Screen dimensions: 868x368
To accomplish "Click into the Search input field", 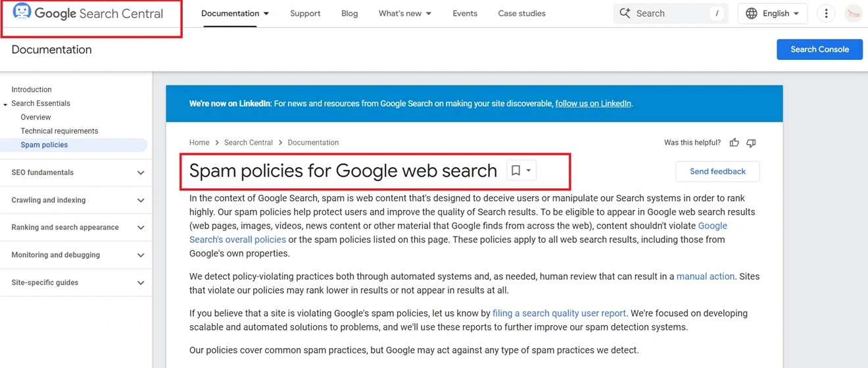I will click(671, 13).
